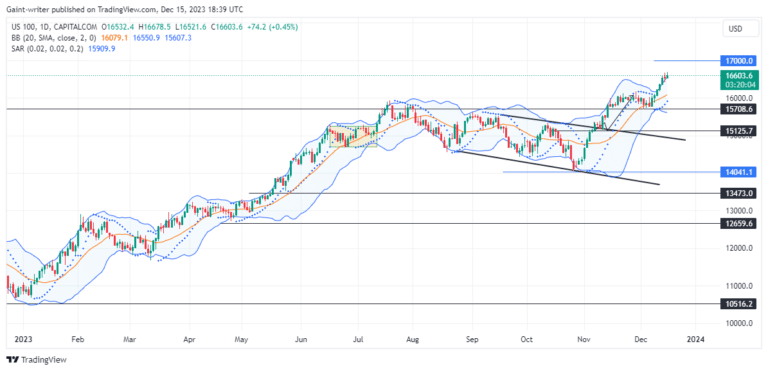The image size is (768, 371).
Task: Click the 12659.6 price level label
Action: click(x=739, y=223)
